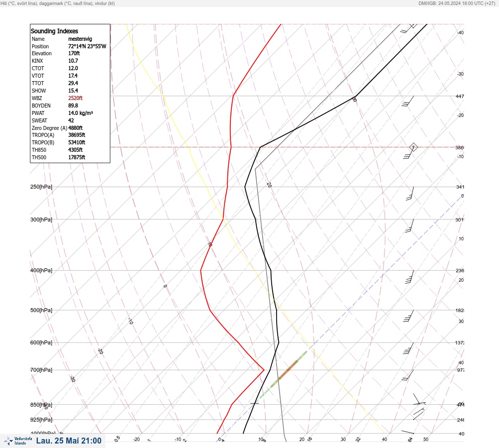Click the PWAT value 14.0 kg/m²
Screen dimensions: 499x448
coord(81,113)
